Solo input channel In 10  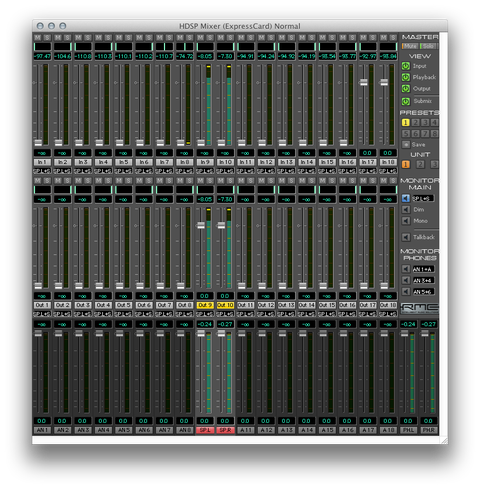(x=230, y=37)
